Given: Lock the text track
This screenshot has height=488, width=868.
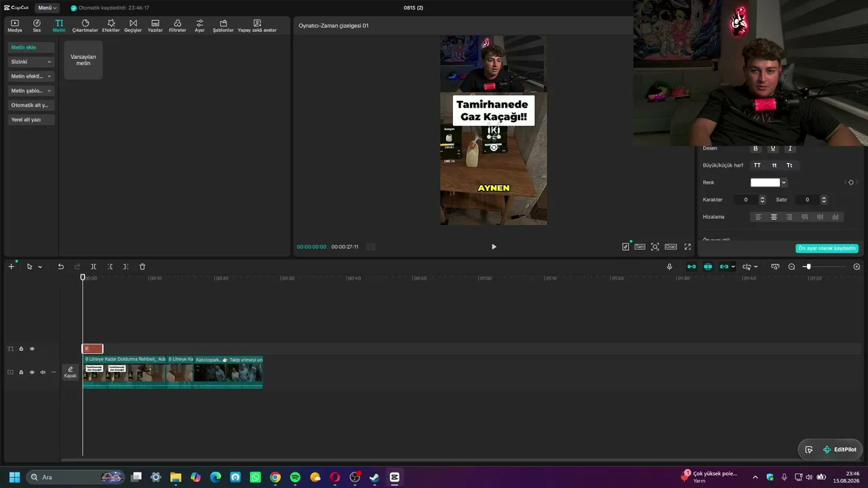Looking at the screenshot, I should pyautogui.click(x=21, y=349).
